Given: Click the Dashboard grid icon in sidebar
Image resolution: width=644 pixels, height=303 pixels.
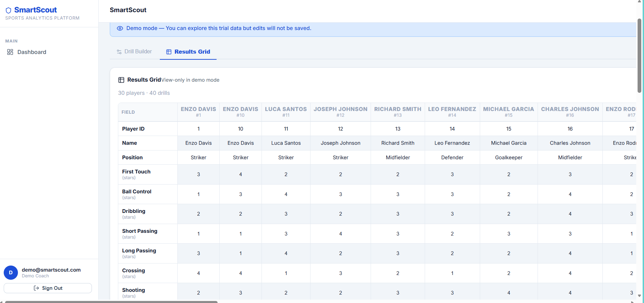Looking at the screenshot, I should coord(10,52).
